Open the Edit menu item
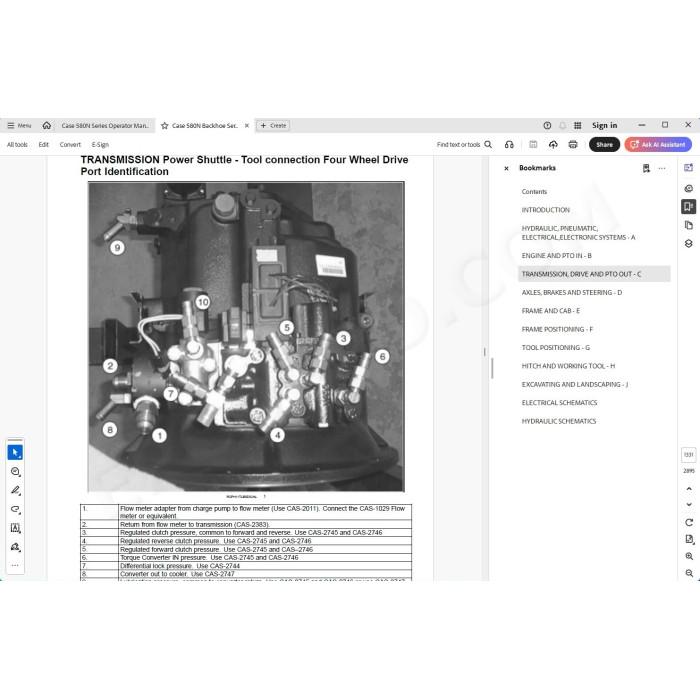The width and height of the screenshot is (700, 700). point(43,145)
